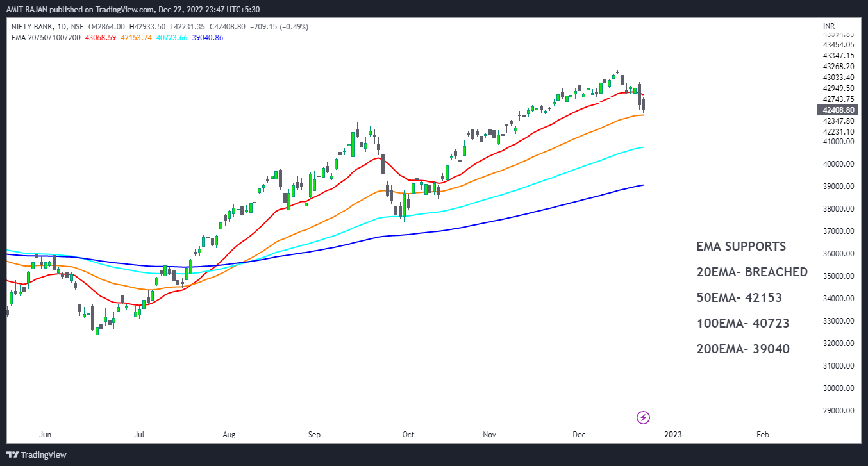This screenshot has width=868, height=466.
Task: Click the 43454.05 price axis label
Action: (839, 44)
